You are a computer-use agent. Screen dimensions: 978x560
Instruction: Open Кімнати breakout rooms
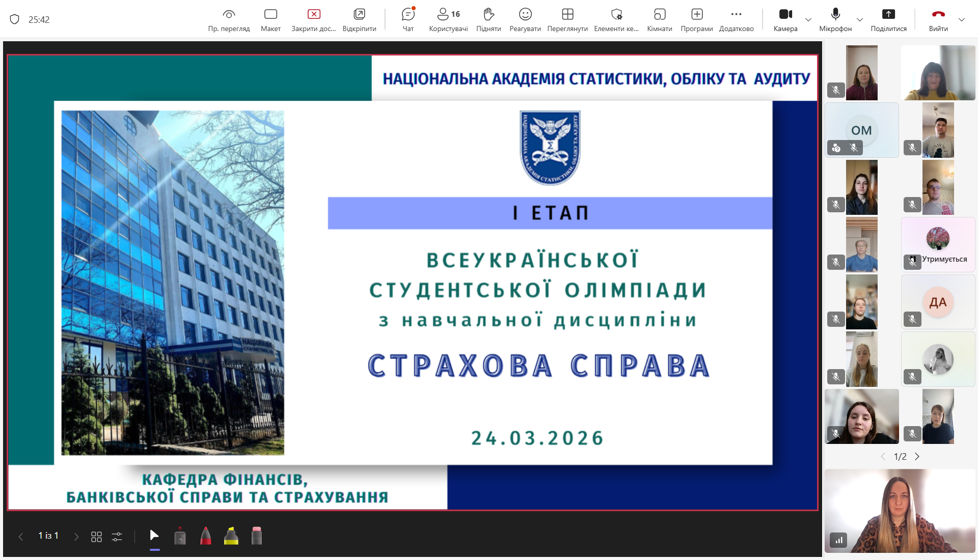pos(660,19)
